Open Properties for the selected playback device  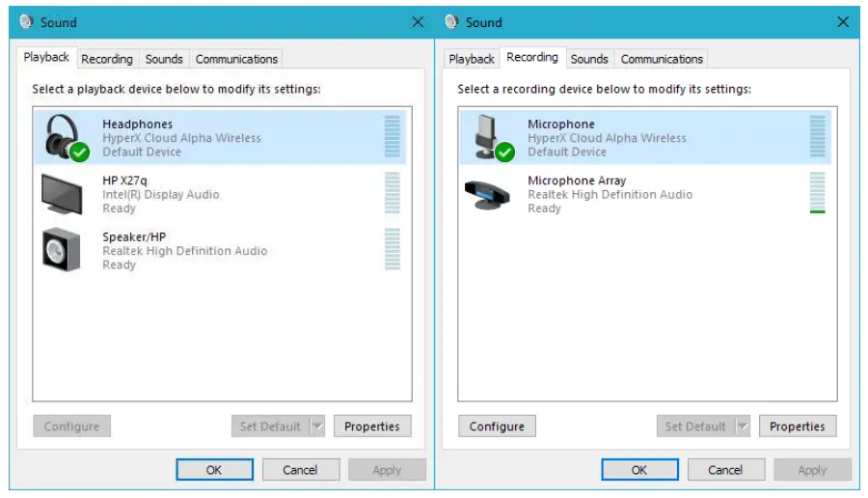click(371, 427)
